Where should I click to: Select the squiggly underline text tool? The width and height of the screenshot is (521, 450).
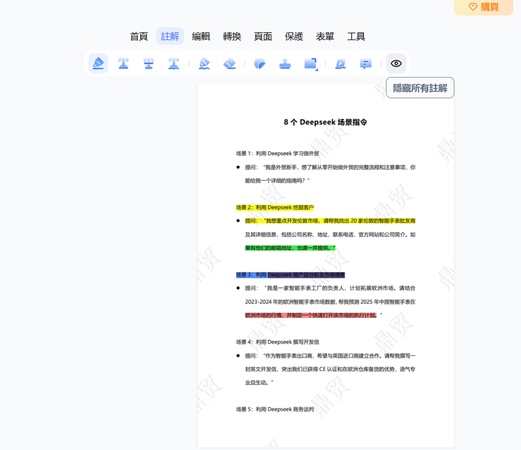click(x=174, y=63)
